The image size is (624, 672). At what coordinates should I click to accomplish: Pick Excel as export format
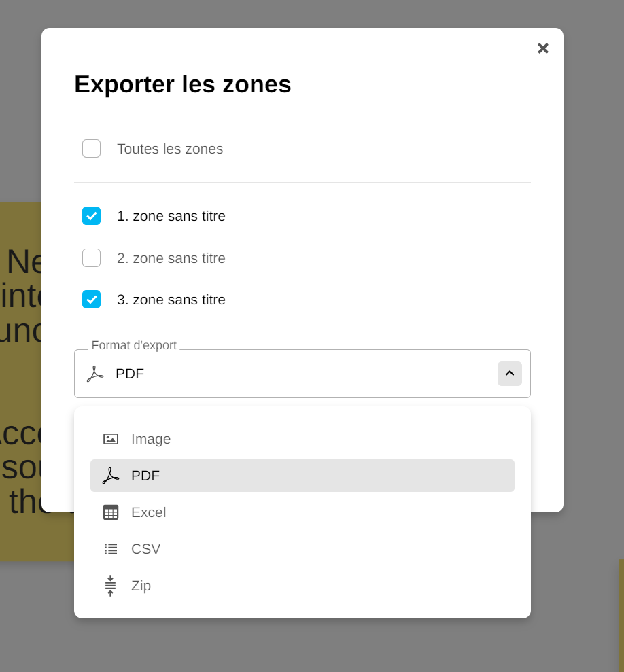point(149,512)
